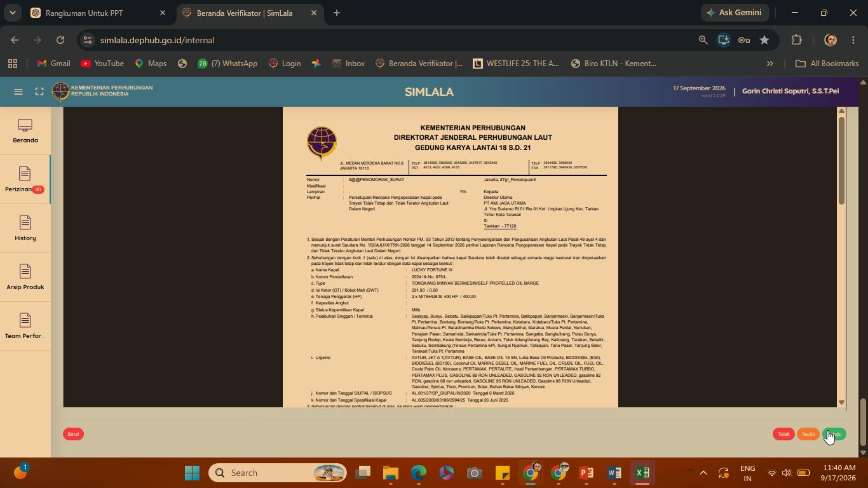This screenshot has height=488, width=868.
Task: Open Beranda from the sidebar
Action: (25, 132)
